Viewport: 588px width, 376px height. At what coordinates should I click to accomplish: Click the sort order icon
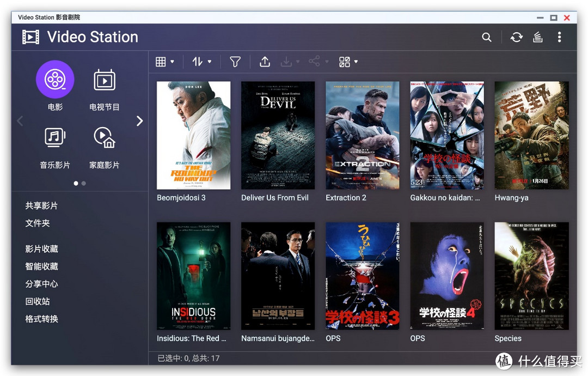(x=198, y=62)
